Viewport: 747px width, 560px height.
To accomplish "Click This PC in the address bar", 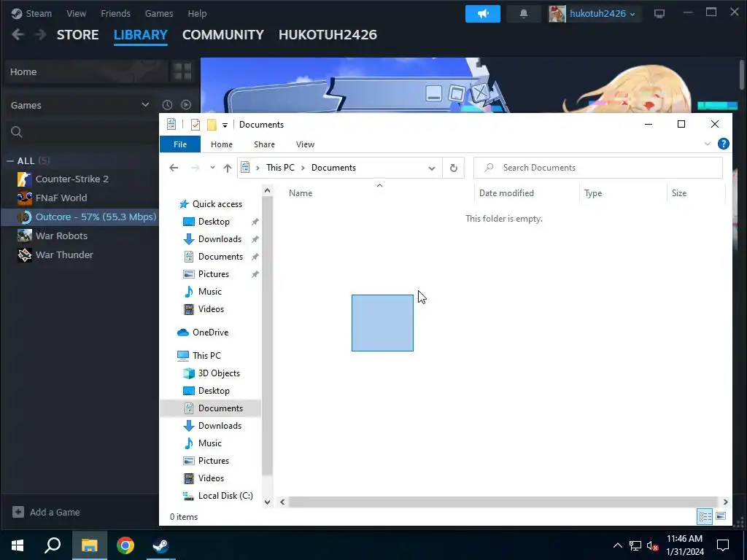I will point(280,168).
